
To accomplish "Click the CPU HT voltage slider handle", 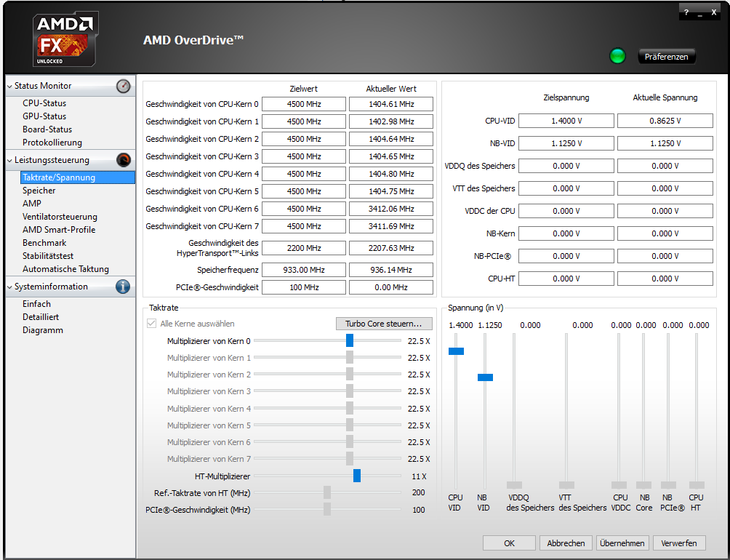I will 697,485.
